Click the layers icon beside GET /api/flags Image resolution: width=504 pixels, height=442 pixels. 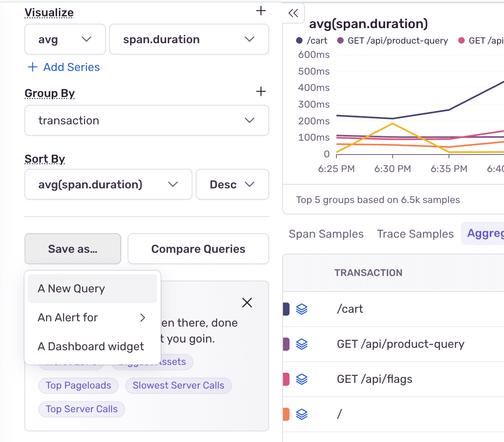click(x=301, y=379)
